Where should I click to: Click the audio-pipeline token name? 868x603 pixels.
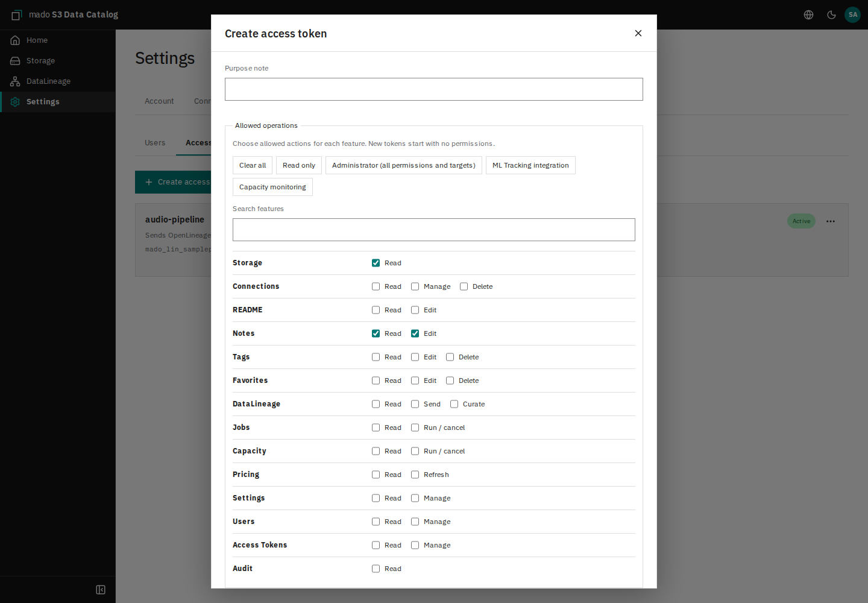[175, 219]
